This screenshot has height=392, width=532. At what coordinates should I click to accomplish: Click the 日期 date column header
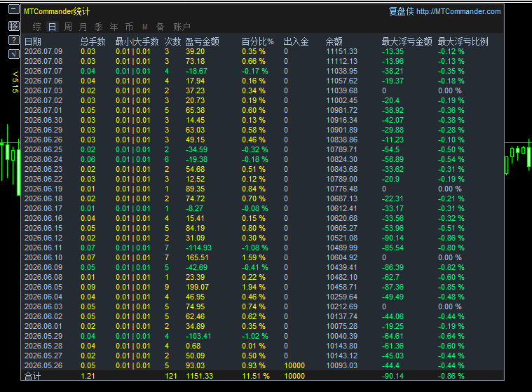(x=33, y=41)
